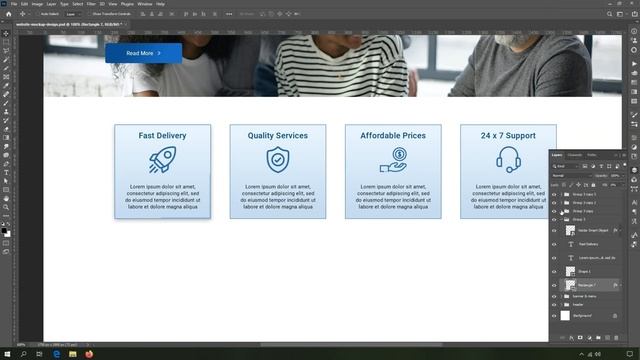
Task: Click the Background layer thumbnail
Action: [565, 316]
